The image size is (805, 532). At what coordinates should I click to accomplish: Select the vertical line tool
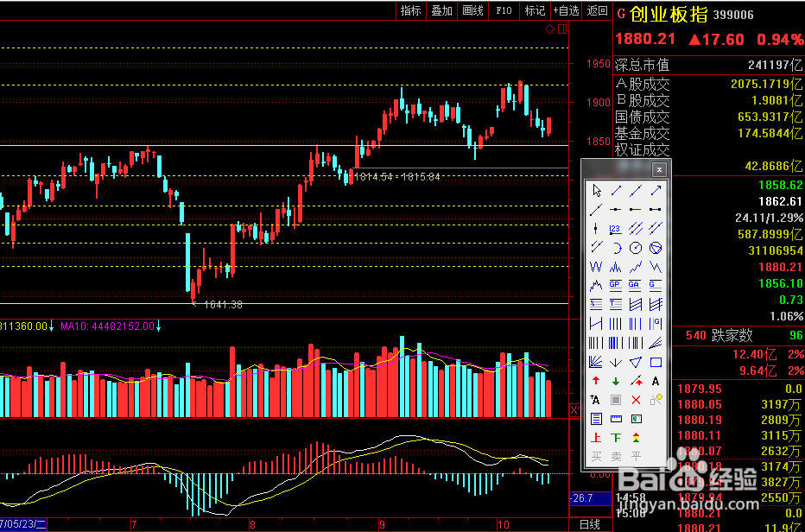596,229
